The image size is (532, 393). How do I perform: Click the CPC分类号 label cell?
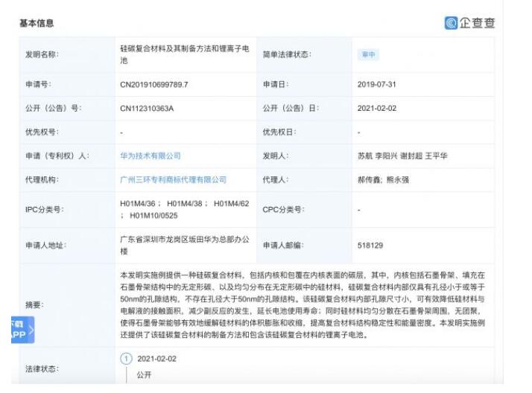point(304,210)
